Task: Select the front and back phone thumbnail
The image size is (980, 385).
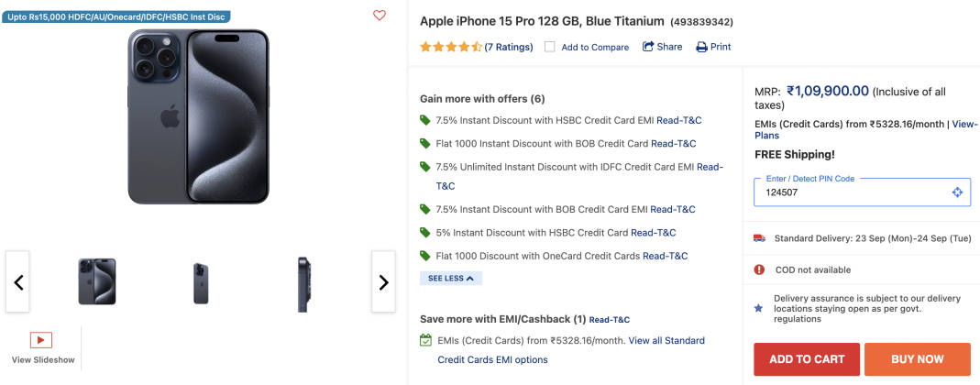Action: [x=97, y=281]
